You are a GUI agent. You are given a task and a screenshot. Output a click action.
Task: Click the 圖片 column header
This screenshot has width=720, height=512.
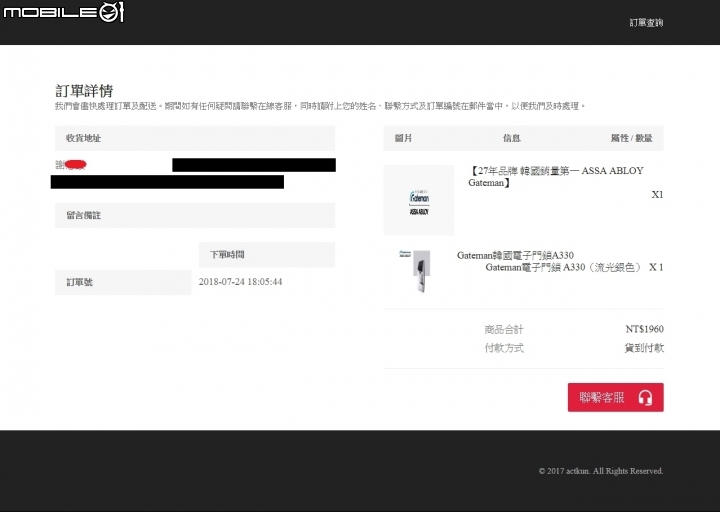pyautogui.click(x=403, y=138)
